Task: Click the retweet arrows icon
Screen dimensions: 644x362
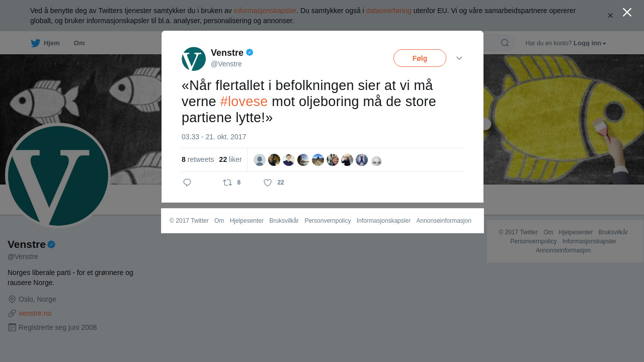Action: tap(227, 183)
